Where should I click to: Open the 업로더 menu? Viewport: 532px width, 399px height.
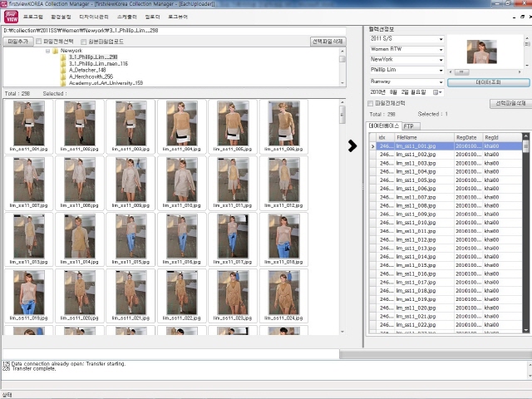pyautogui.click(x=152, y=17)
